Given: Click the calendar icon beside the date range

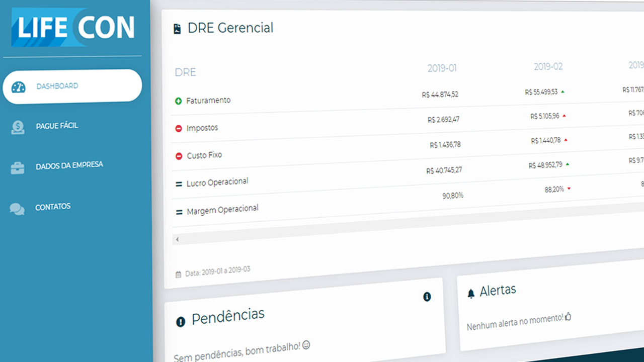Looking at the screenshot, I should pos(178,274).
